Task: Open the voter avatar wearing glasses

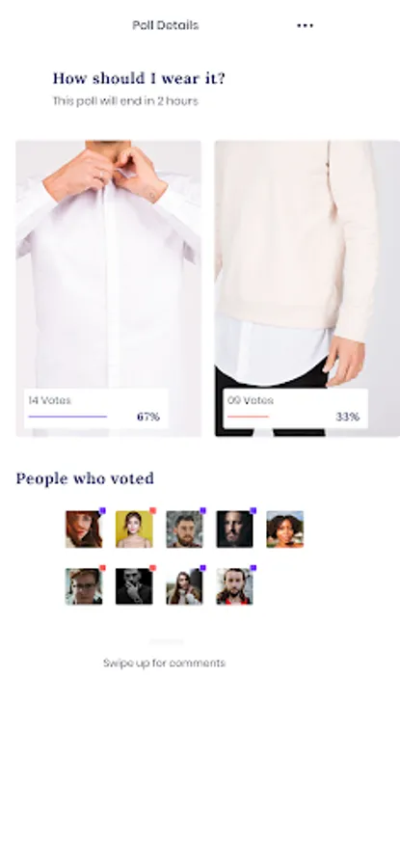Action: pos(84,586)
